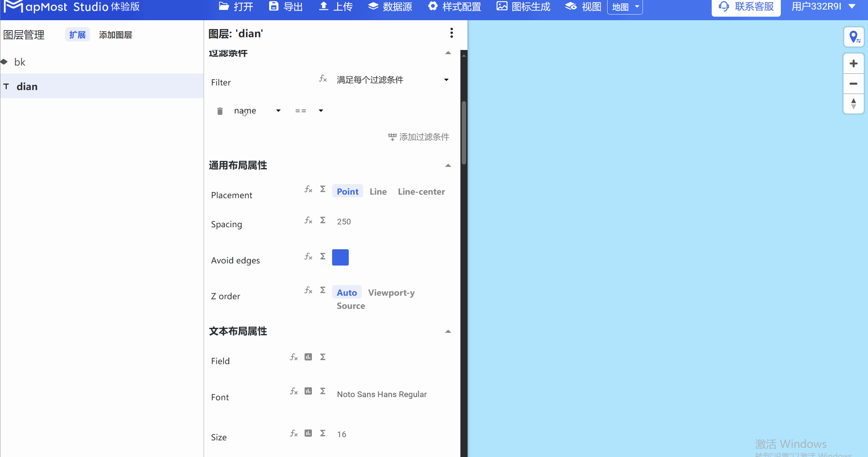Switch to the 添加图层 tab
This screenshot has height=457, width=868.
pyautogui.click(x=115, y=34)
